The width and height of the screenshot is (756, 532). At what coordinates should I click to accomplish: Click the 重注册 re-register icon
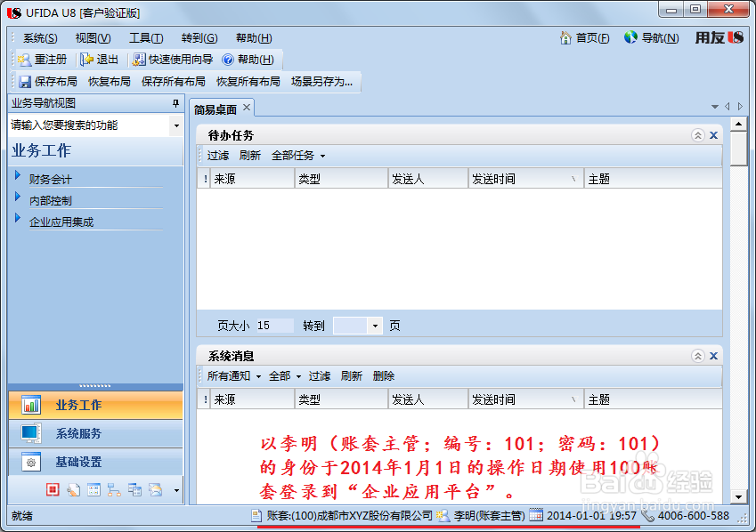pos(24,60)
